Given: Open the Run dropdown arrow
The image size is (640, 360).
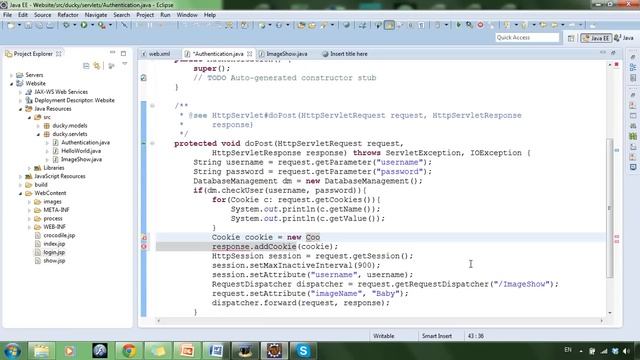Looking at the screenshot, I should (x=92, y=25).
